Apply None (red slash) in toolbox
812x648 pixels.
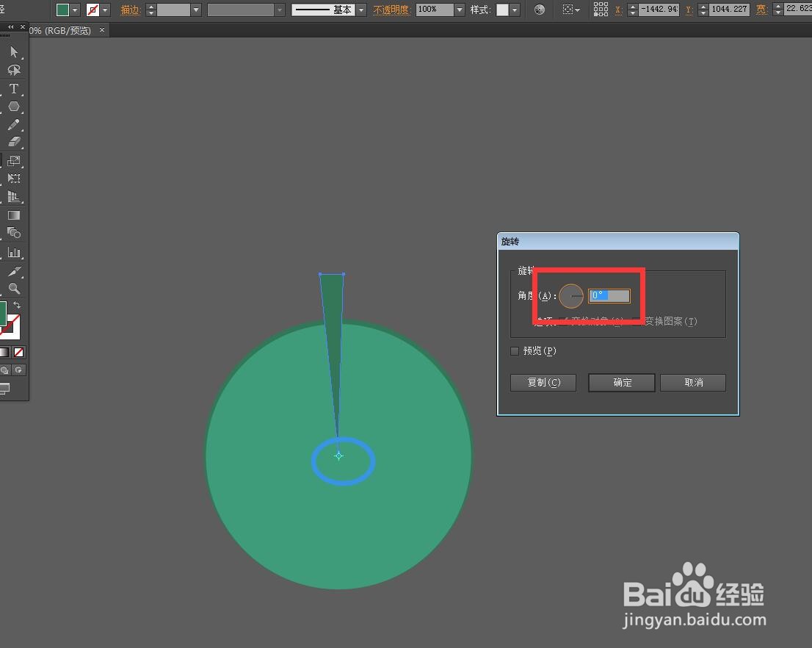point(18,353)
